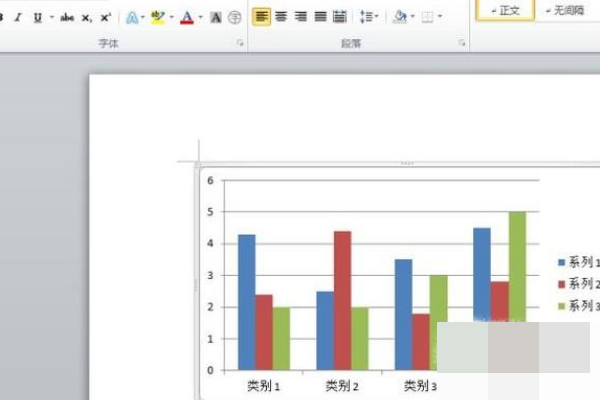Apply superscript formatting
The image size is (600, 400).
(106, 17)
